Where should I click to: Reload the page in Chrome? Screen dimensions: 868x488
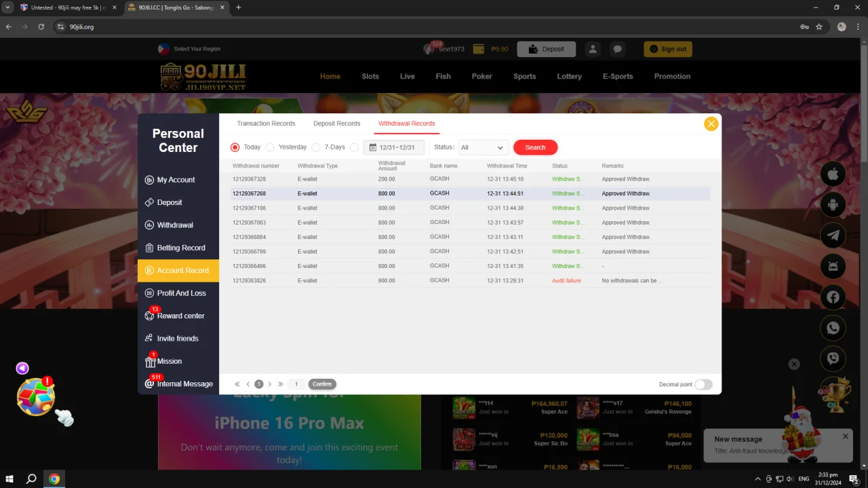coord(41,27)
